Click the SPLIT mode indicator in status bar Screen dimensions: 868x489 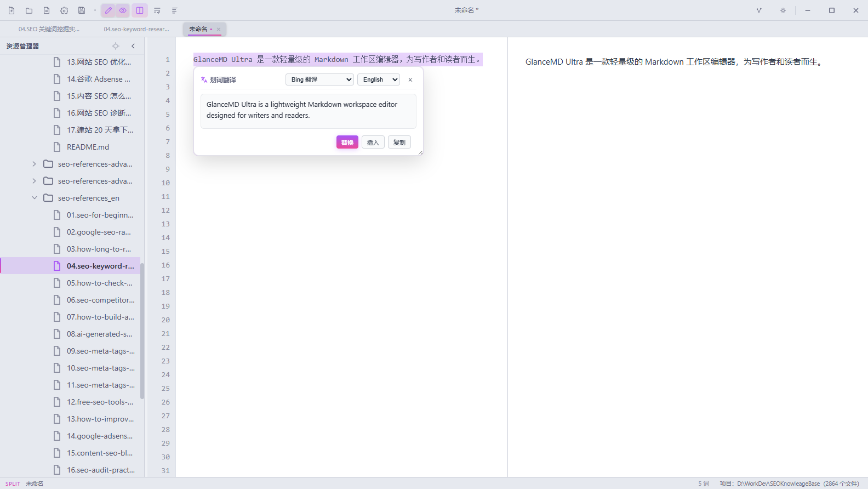pyautogui.click(x=13, y=484)
